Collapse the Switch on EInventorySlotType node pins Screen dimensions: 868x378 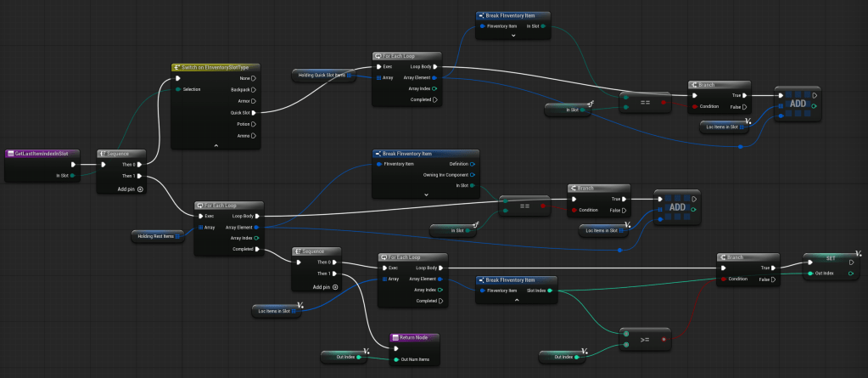(216, 146)
